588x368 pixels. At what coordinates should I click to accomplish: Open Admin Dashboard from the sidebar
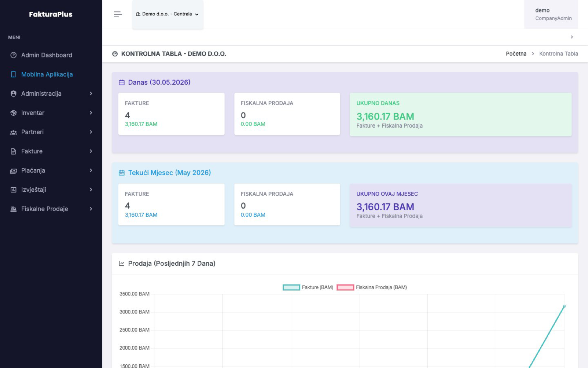tap(51, 55)
